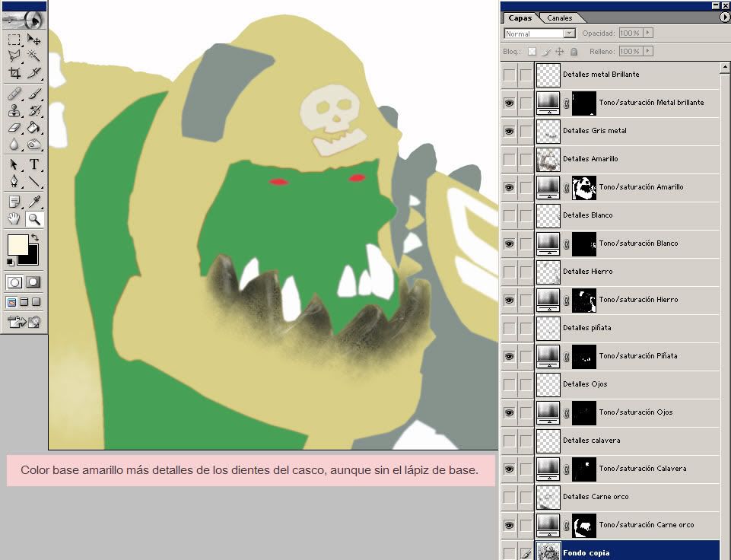Open Adobe Online from toolbox header image
Screen dimensions: 731x560
24,20
